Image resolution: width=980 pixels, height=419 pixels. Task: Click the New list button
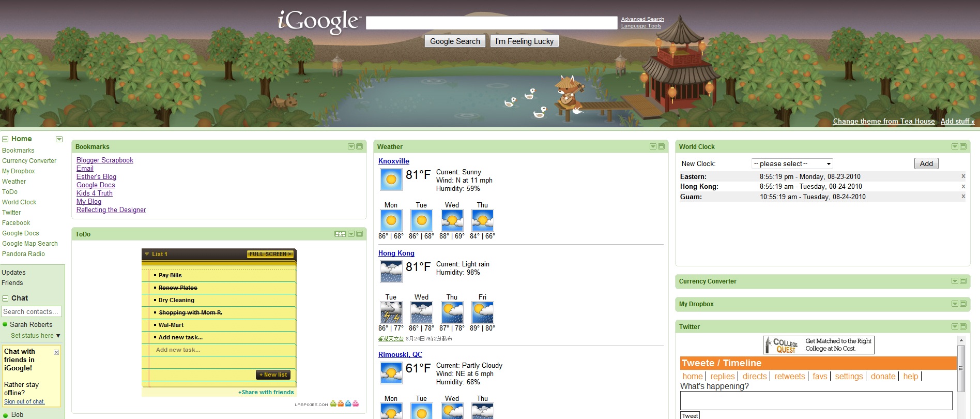273,375
